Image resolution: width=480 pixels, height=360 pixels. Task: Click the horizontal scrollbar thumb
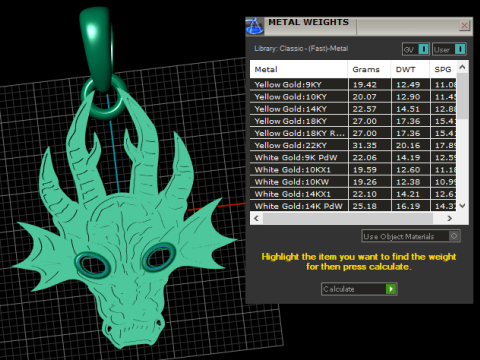pos(348,218)
